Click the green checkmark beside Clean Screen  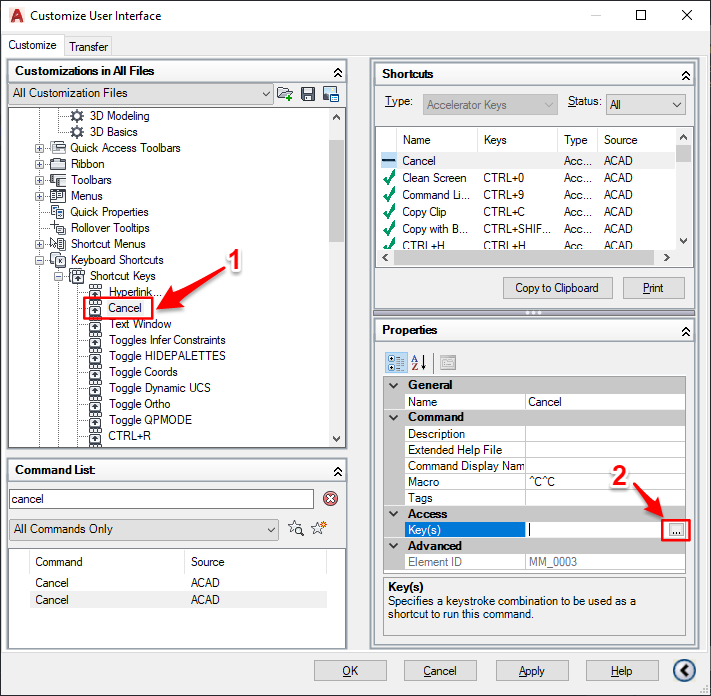[x=389, y=178]
